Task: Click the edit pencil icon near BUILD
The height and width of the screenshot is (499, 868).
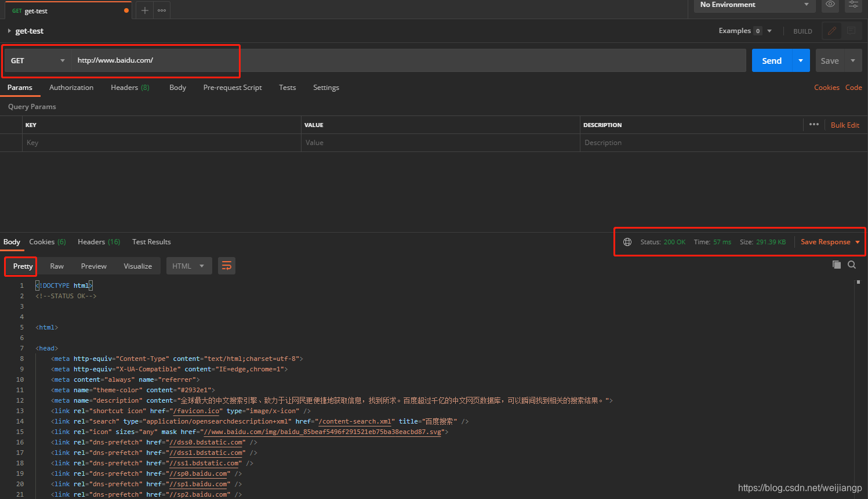Action: 832,31
